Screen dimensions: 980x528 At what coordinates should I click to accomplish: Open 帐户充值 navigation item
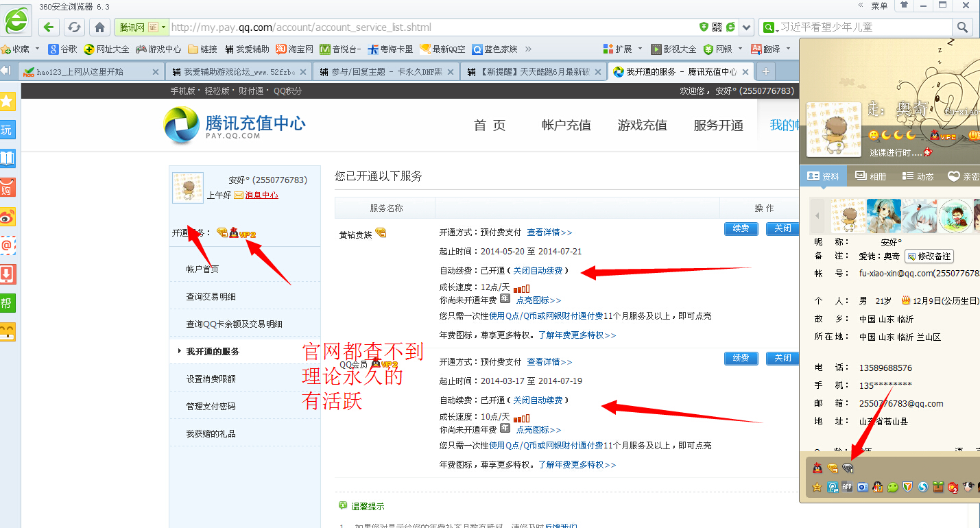coord(566,125)
